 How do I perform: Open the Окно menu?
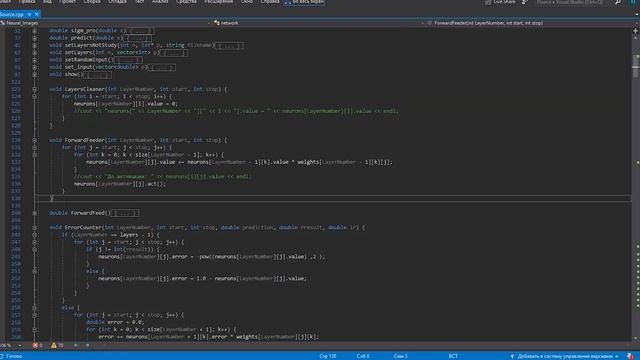pyautogui.click(x=247, y=2)
